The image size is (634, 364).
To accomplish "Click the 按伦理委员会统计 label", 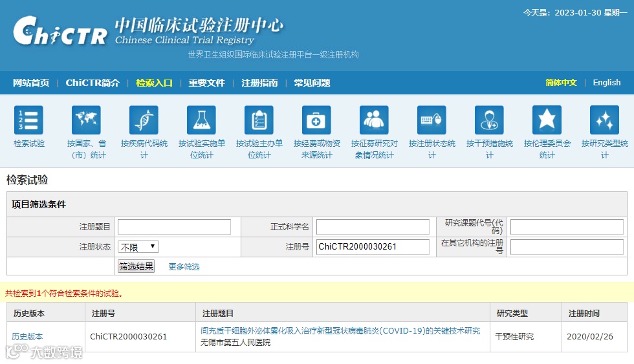I will pyautogui.click(x=547, y=149).
